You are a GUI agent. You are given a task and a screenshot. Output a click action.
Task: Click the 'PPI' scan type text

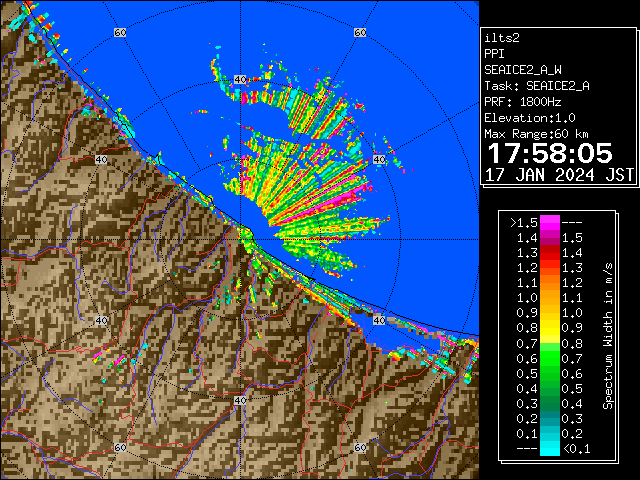pos(494,54)
